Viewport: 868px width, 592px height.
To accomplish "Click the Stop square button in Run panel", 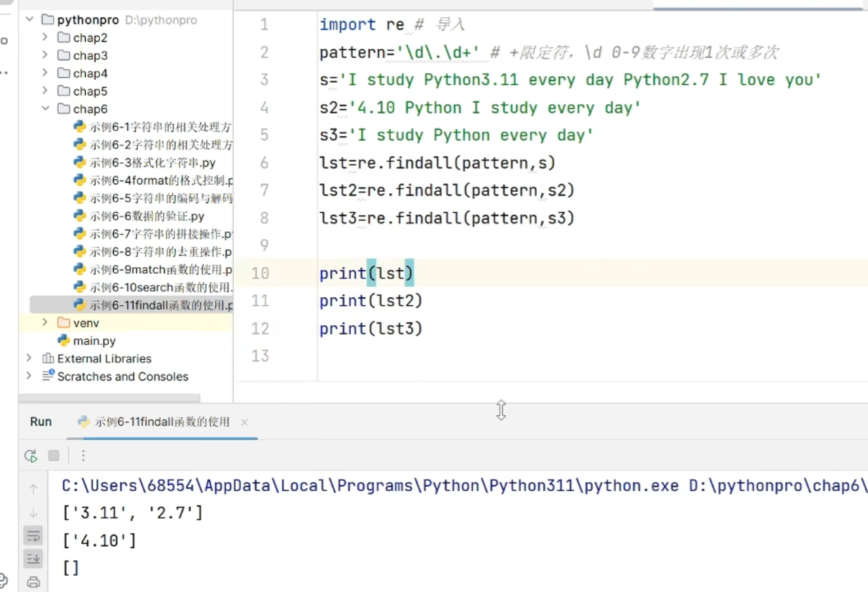I will click(54, 455).
